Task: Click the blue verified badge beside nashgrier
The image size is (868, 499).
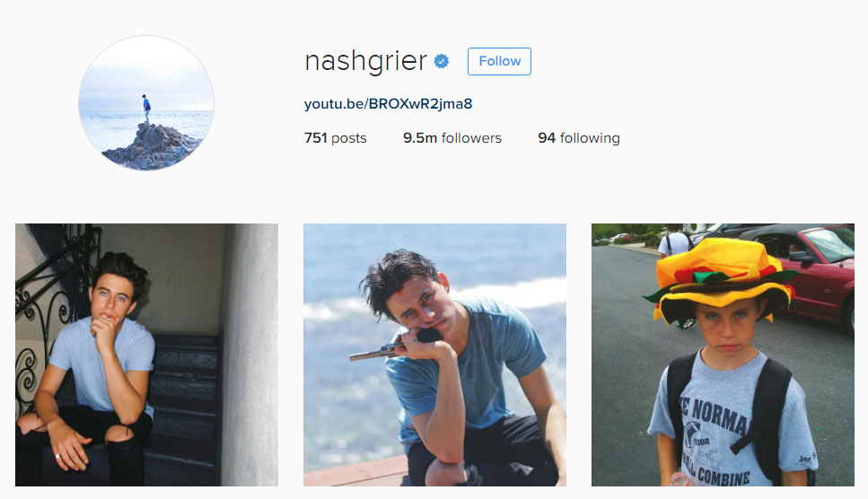Action: tap(442, 61)
